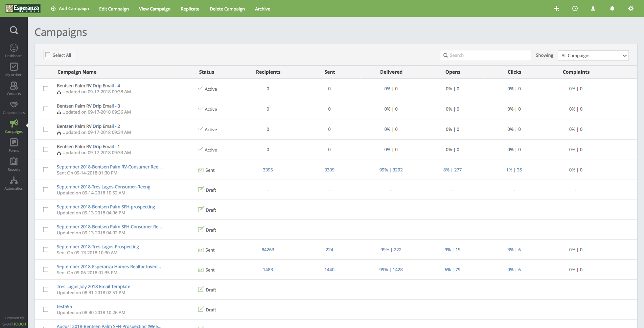Open Automation from the sidebar

14,183
